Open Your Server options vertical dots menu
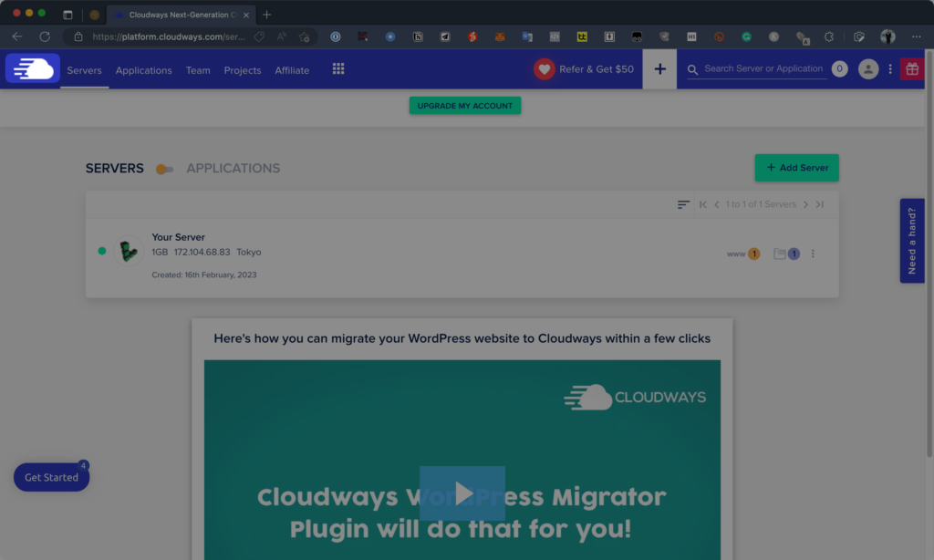Viewport: 934px width, 560px height. click(813, 254)
